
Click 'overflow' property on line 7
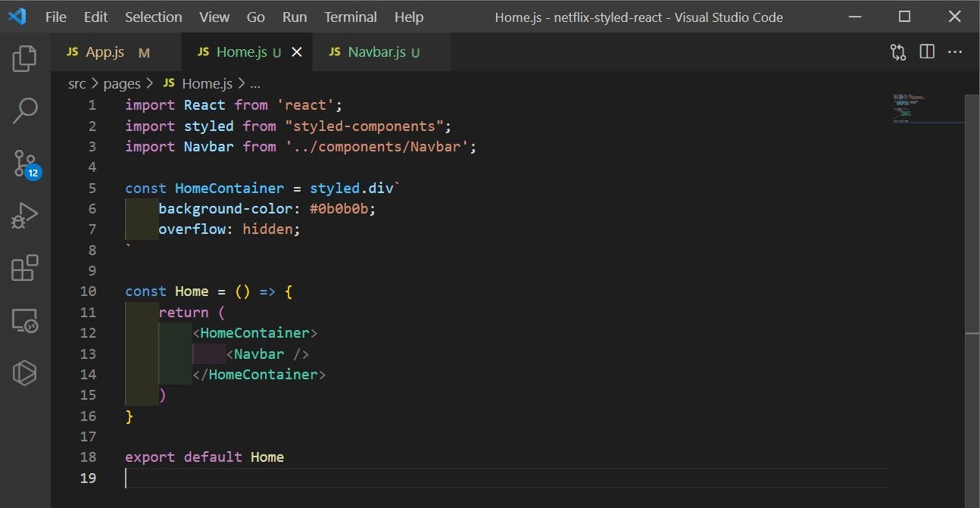[192, 229]
